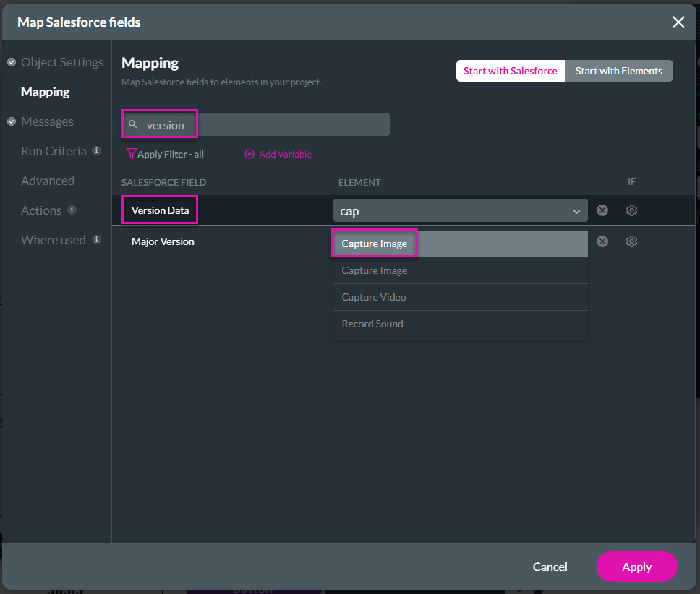
Task: Go to the Run Criteria section
Action: coord(54,150)
